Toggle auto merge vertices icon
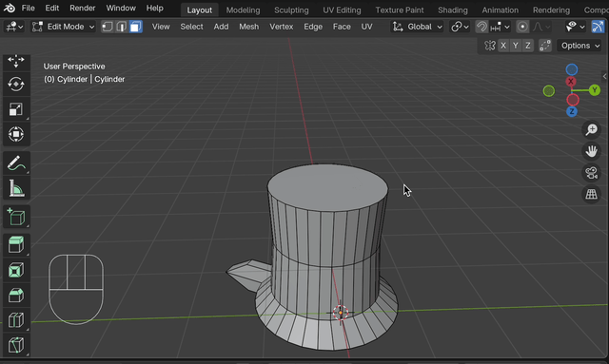Viewport: 609px width, 364px height. [545, 46]
